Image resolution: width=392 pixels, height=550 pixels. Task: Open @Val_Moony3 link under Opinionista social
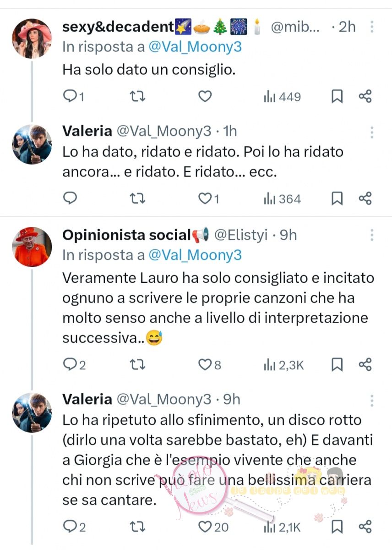pyautogui.click(x=195, y=255)
